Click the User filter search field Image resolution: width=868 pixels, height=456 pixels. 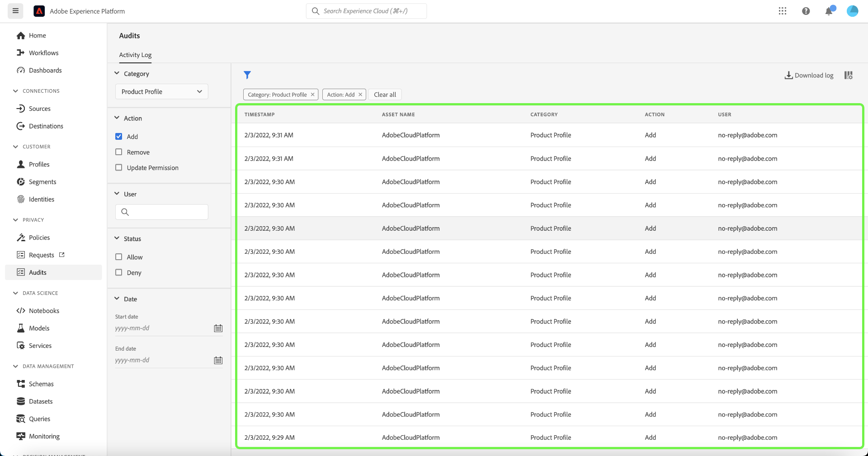(x=162, y=212)
